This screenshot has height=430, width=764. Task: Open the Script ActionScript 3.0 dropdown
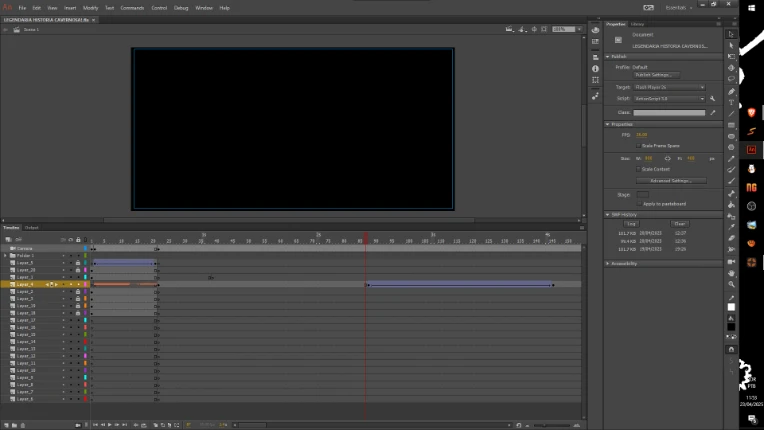click(x=670, y=99)
